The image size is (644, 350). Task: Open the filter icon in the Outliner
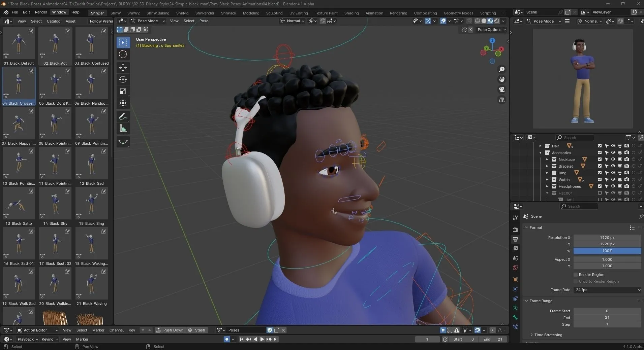[x=629, y=137]
